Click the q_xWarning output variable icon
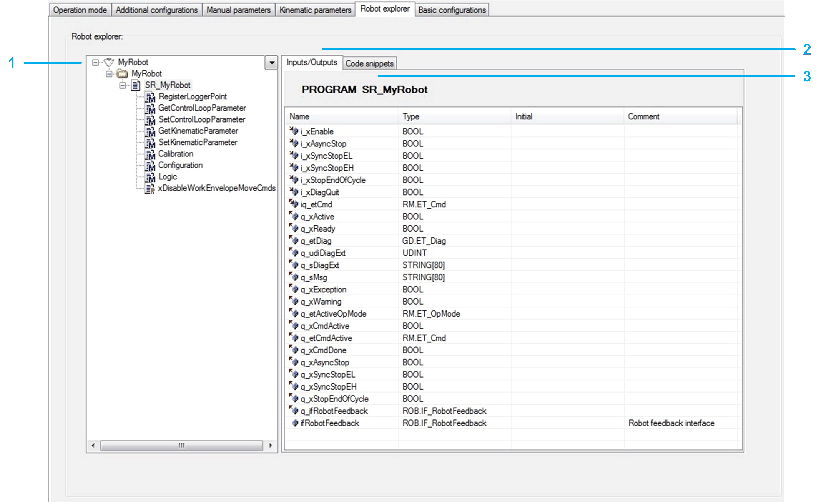This screenshot has width=824, height=504. (294, 301)
